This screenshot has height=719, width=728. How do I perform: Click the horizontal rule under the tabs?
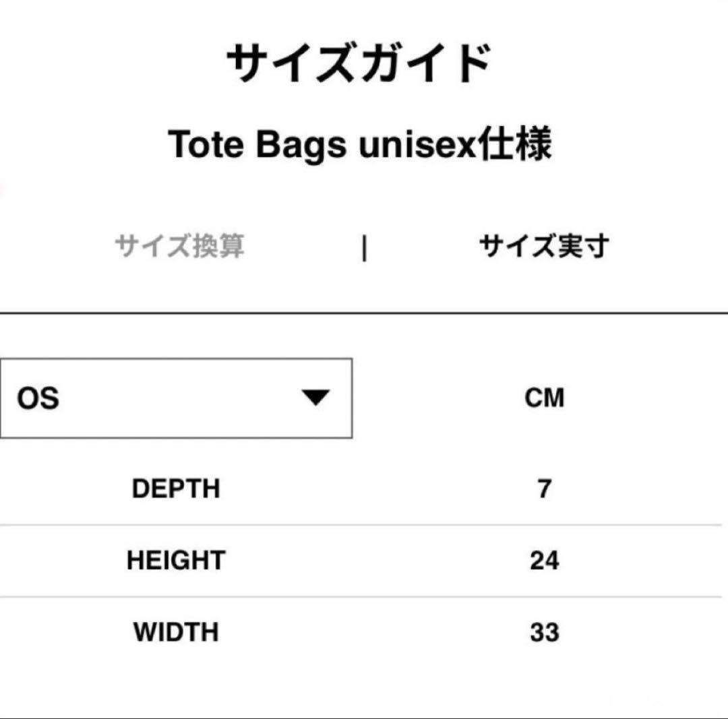[x=364, y=310]
